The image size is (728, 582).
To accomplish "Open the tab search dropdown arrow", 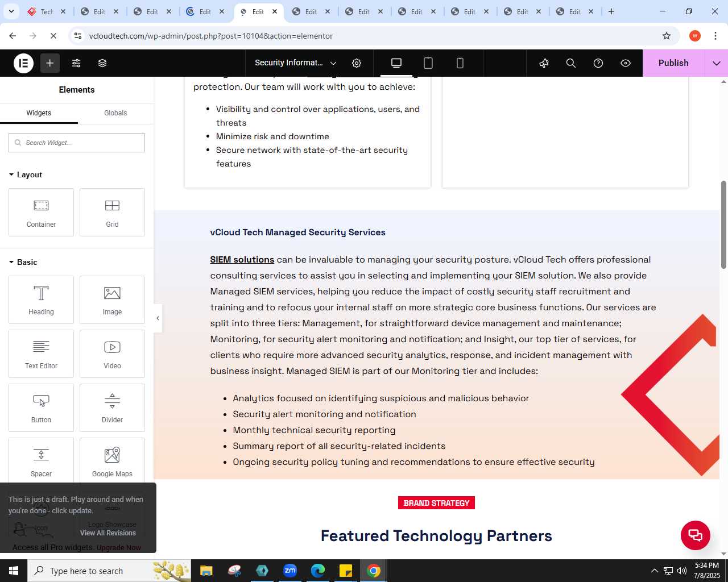I will point(11,11).
